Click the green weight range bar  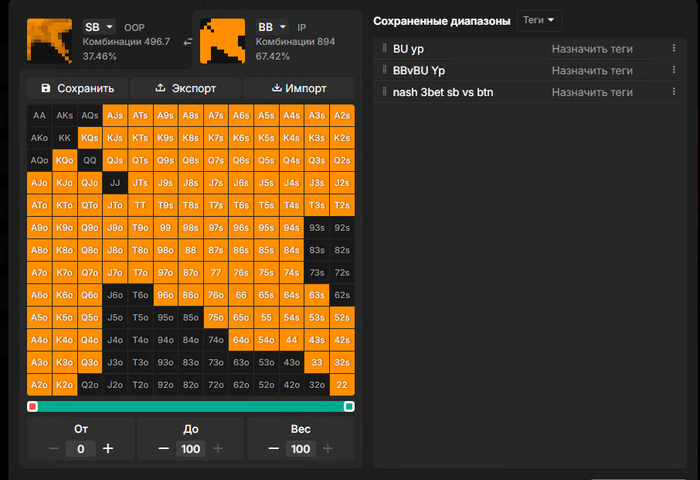click(191, 406)
